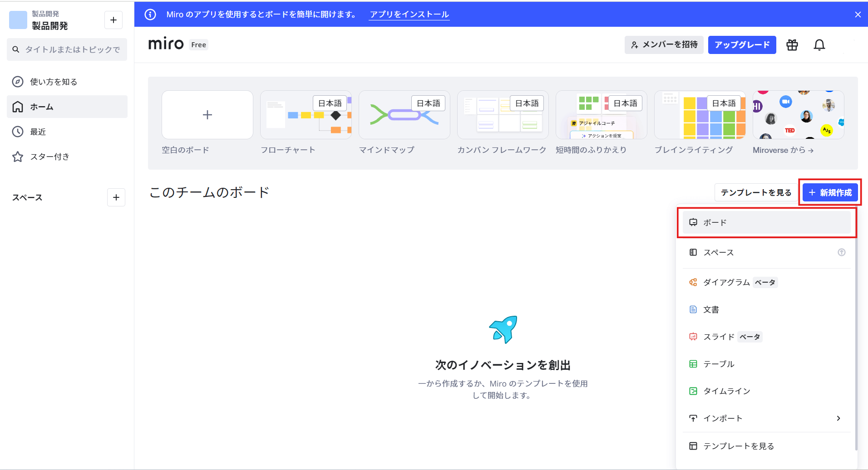
Task: Click スペース section label in sidebar
Action: pos(27,197)
